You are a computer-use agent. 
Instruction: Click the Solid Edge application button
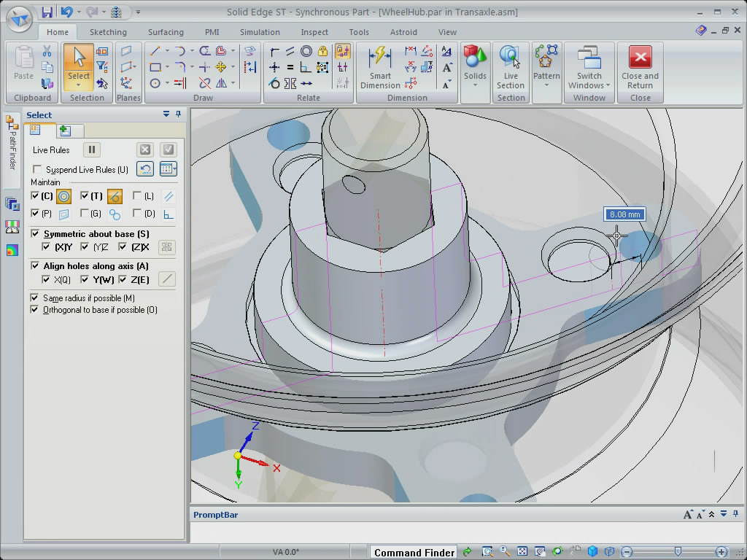tap(19, 19)
